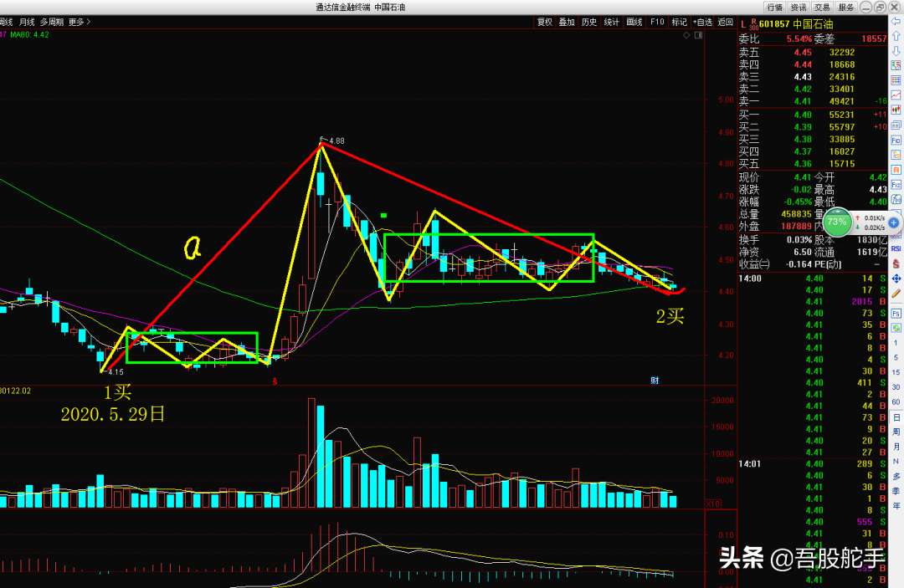Viewport: 904px width, 588px height.
Task: Select the 周 weekly period
Action: coord(896,432)
